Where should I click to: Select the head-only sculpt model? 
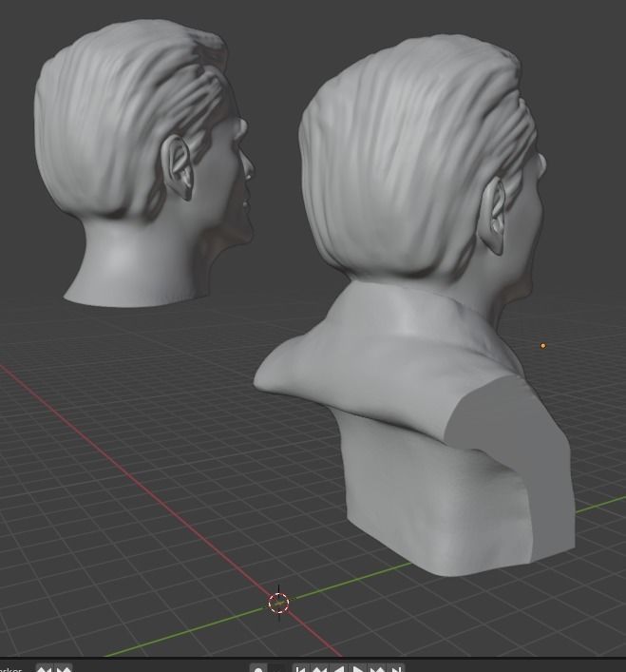click(142, 163)
